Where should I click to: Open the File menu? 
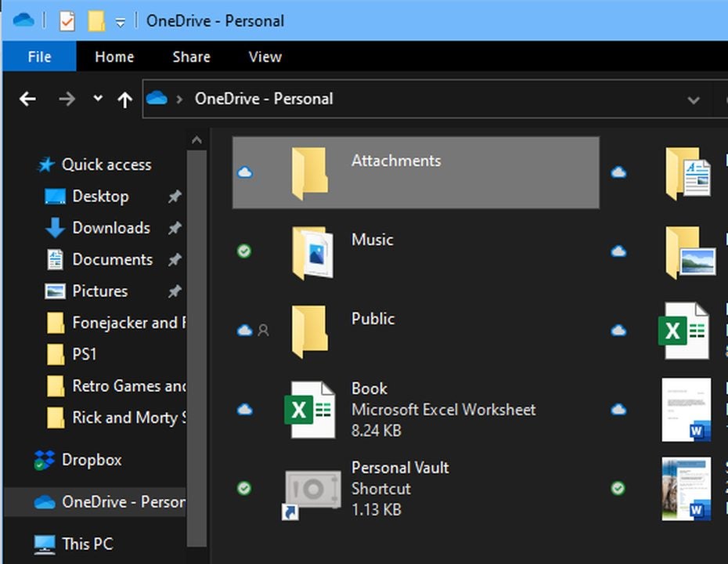[39, 56]
